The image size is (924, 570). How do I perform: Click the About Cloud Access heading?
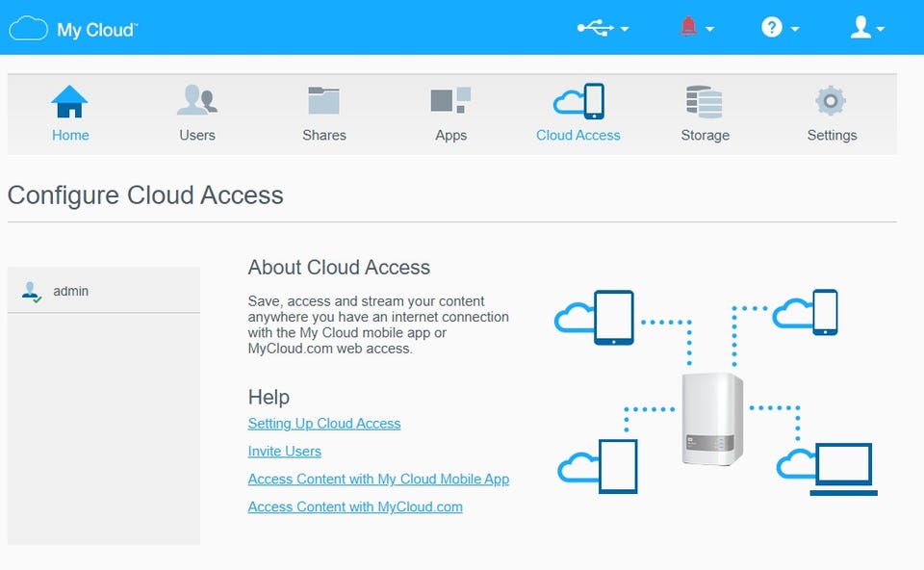pyautogui.click(x=339, y=267)
